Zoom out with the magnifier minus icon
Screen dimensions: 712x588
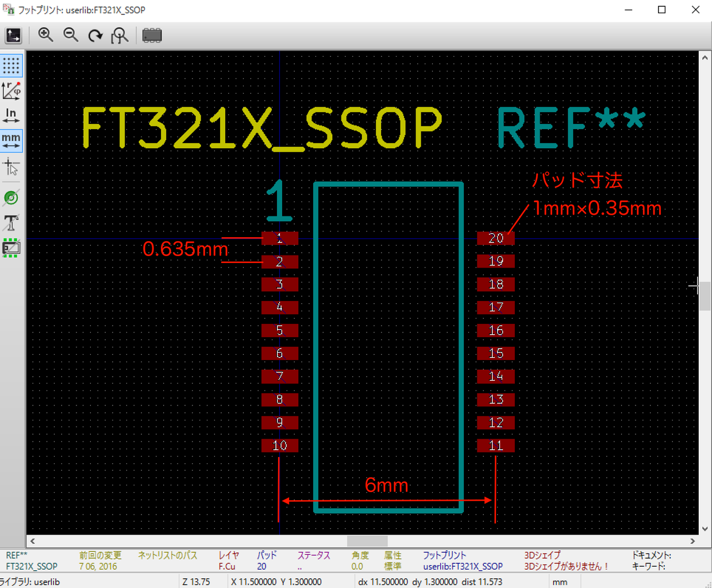tap(71, 36)
